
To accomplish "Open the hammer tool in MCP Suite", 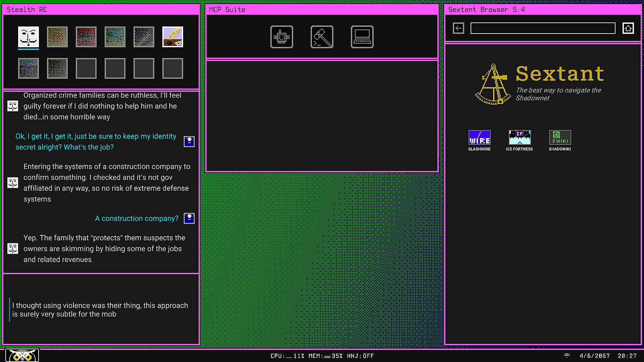I will (x=322, y=37).
